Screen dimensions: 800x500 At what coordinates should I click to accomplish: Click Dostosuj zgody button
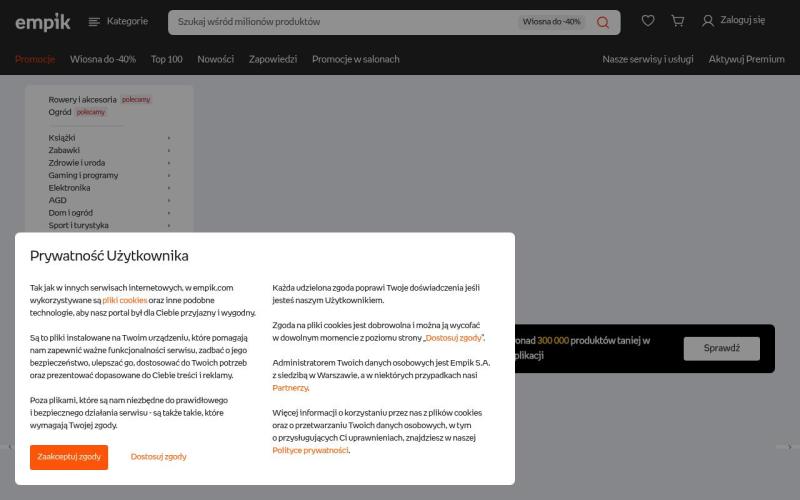[x=158, y=457]
